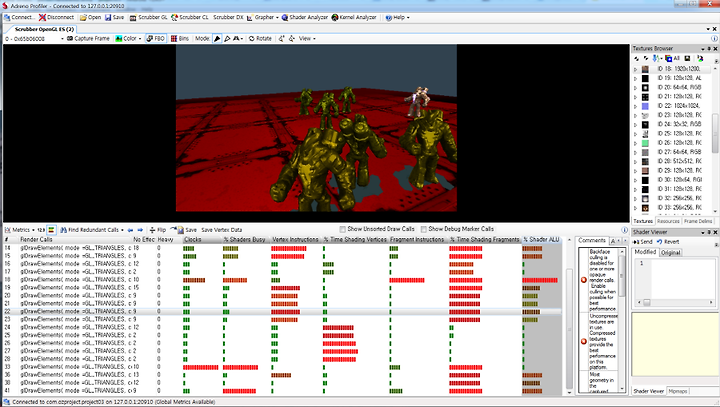Sort by % Shaders Busy column

coord(245,239)
